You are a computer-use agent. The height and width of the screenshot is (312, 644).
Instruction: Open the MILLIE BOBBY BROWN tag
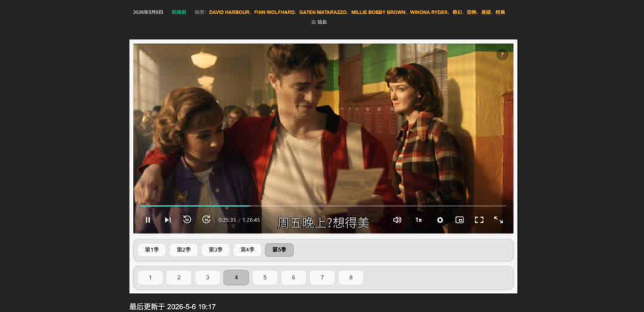point(378,13)
